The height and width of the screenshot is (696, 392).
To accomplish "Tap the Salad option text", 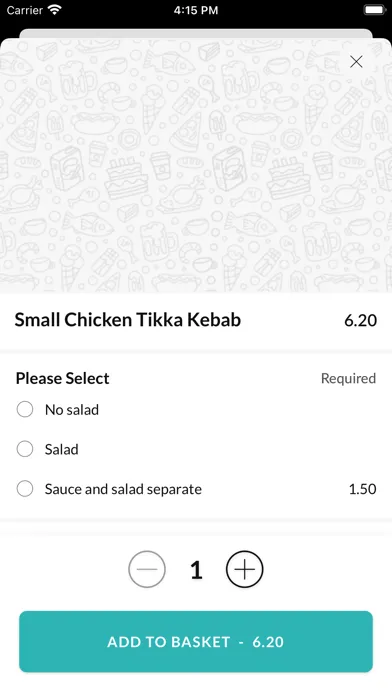I will 62,449.
